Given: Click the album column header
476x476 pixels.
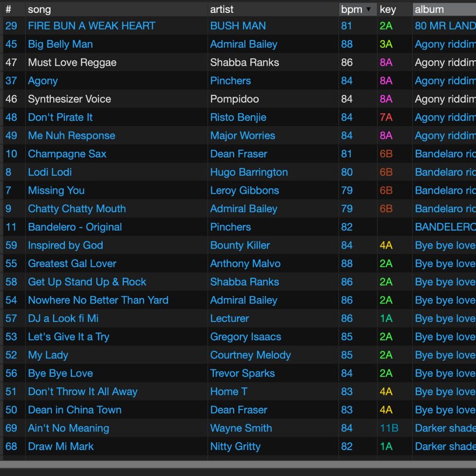Looking at the screenshot, I should coord(444,9).
